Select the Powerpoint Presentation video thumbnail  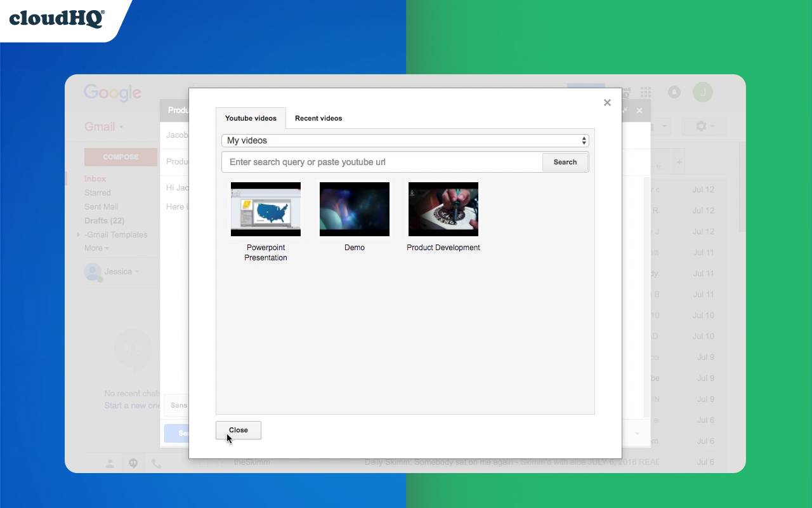point(266,209)
